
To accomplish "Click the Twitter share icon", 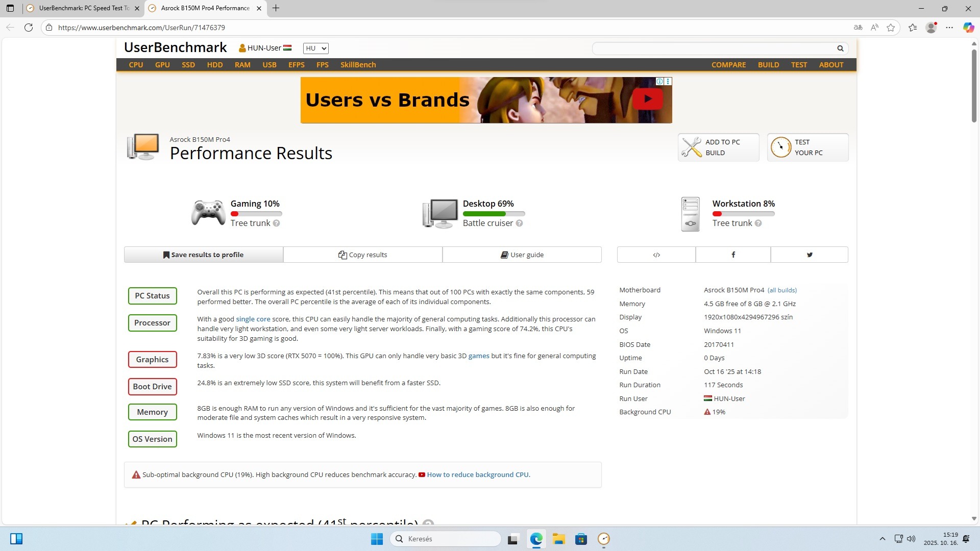I will (x=809, y=255).
